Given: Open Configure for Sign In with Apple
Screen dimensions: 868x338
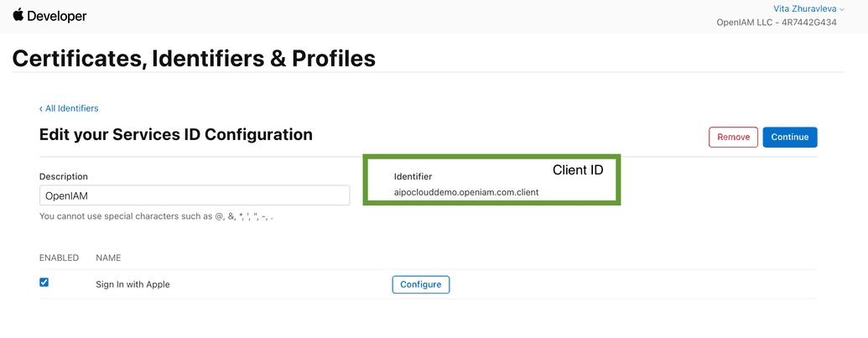Looking at the screenshot, I should click(x=420, y=284).
